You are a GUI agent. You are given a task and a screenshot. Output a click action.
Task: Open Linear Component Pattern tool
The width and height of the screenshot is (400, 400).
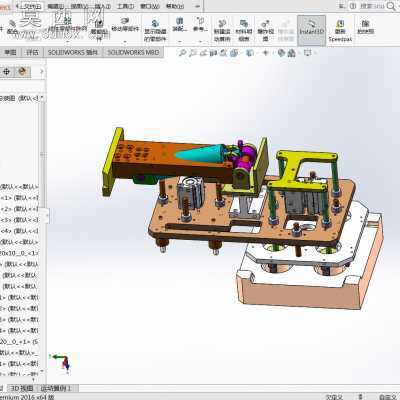coord(68,25)
